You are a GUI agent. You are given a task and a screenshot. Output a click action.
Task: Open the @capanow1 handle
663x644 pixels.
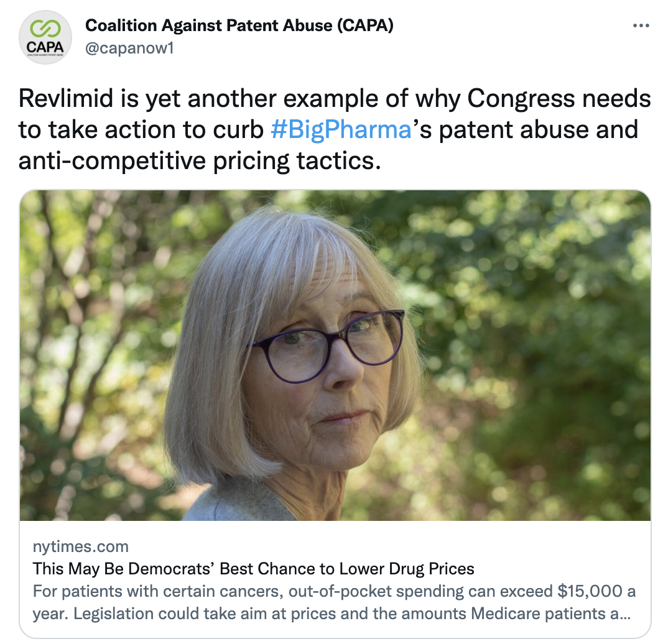(129, 48)
